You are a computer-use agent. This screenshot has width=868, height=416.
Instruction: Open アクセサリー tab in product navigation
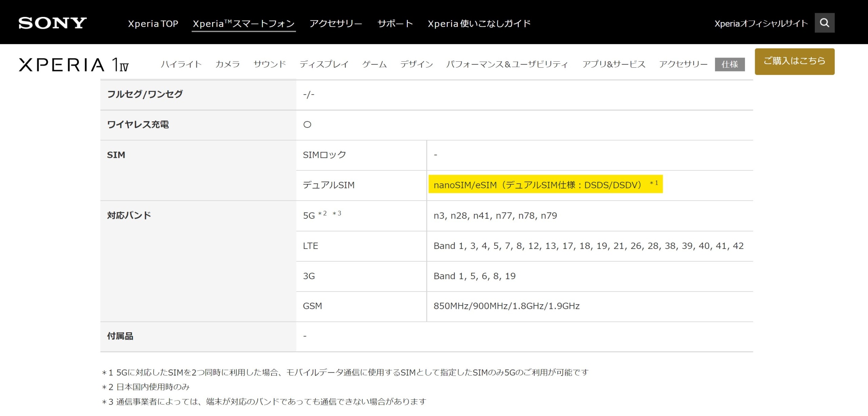683,64
